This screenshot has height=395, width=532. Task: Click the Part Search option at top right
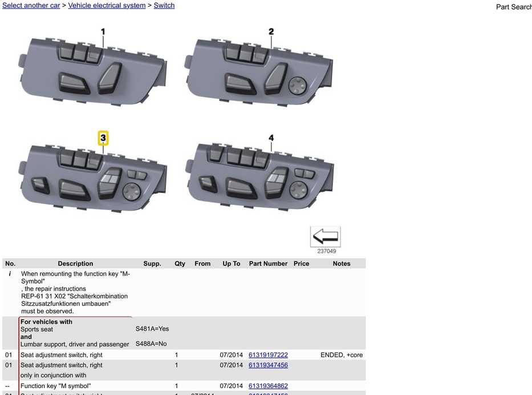point(514,7)
